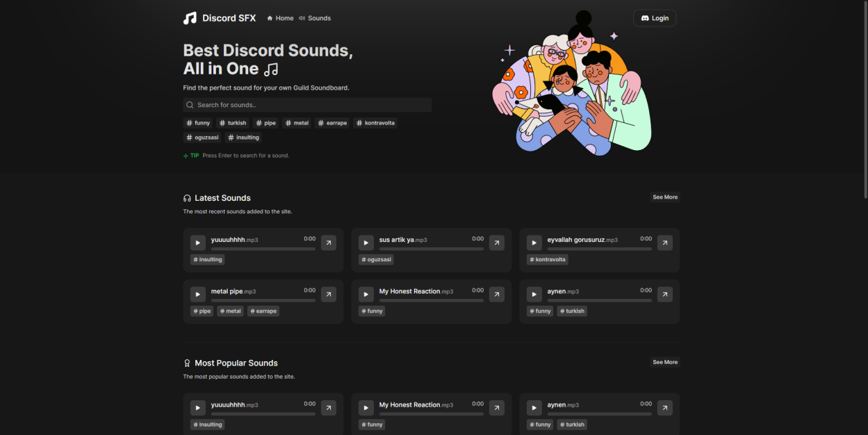Select the metal tag below the search bar
Screen dimensions: 868x435
coord(297,123)
